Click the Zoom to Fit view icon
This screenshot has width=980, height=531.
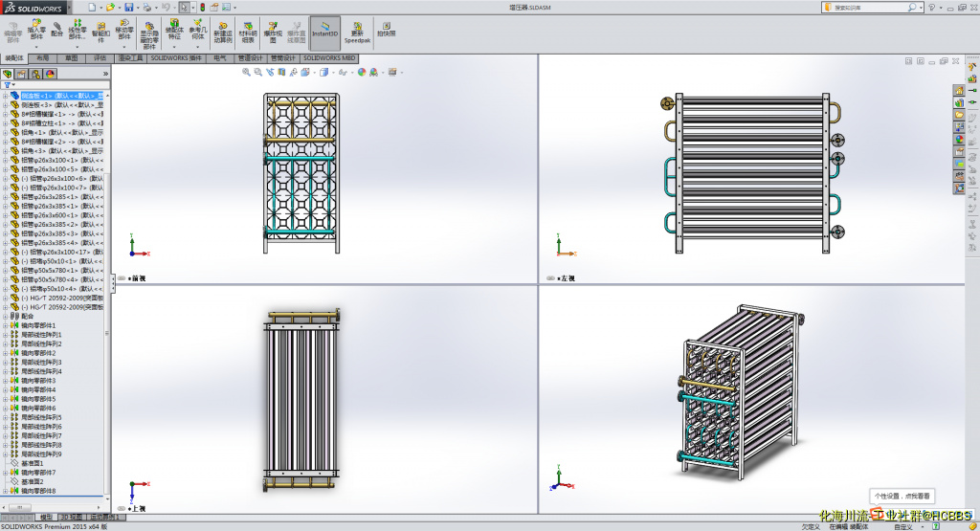tap(247, 72)
